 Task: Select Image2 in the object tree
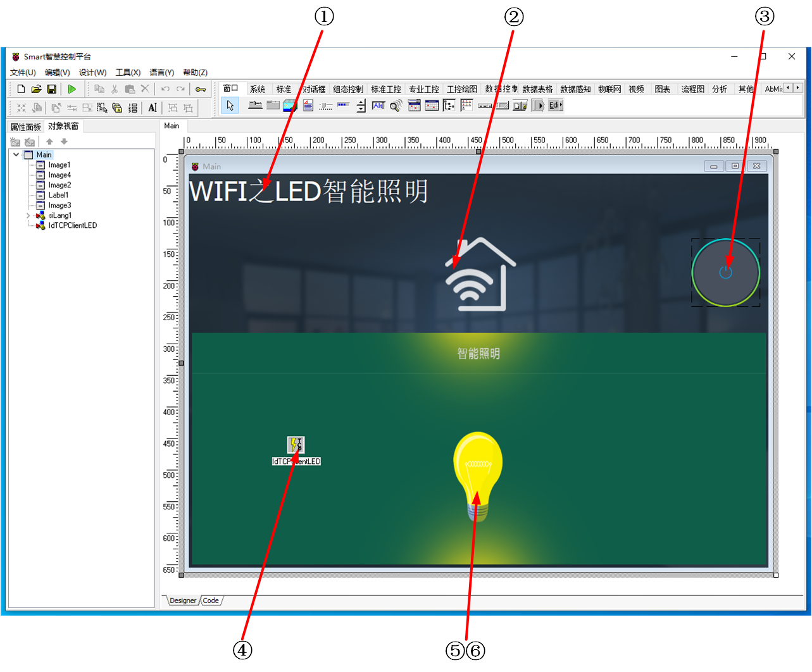coord(59,185)
